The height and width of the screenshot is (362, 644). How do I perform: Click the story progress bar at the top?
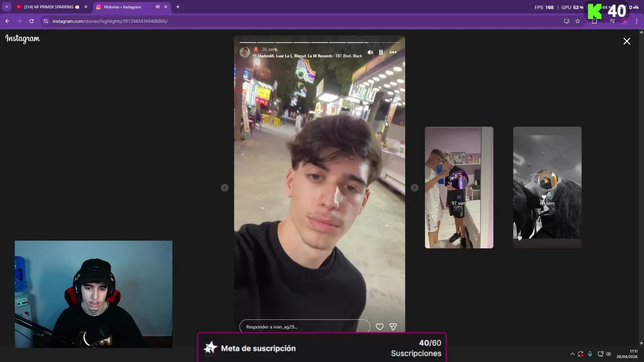[319, 42]
